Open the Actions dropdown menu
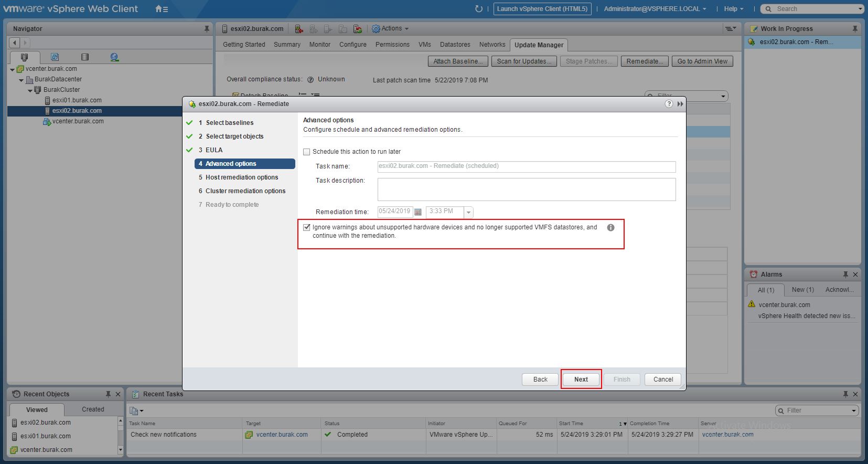This screenshot has height=464, width=868. (390, 29)
